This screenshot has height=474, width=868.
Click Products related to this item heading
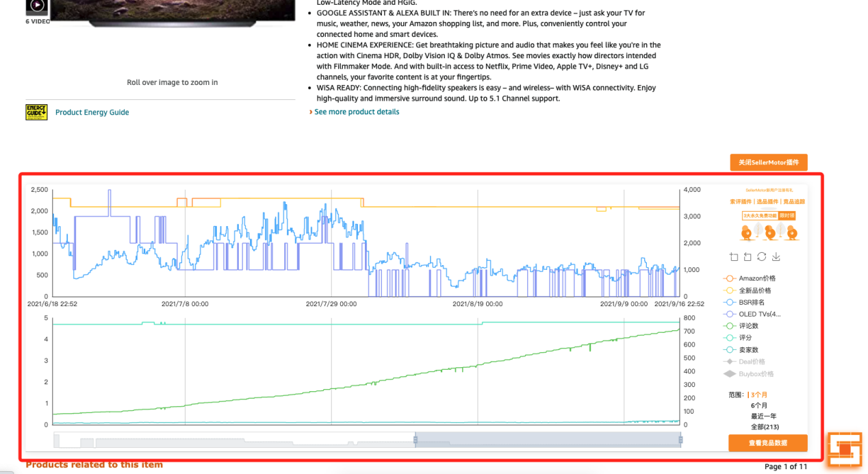pos(94,464)
